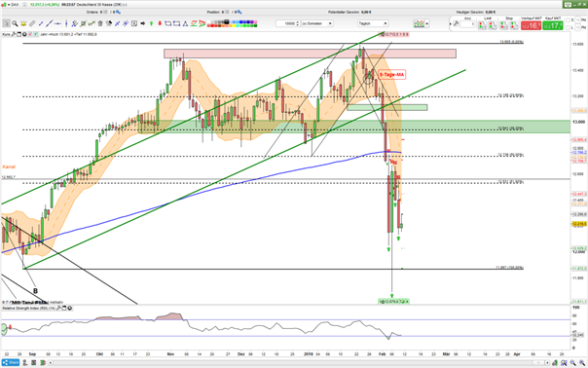Screen dimensions: 588x368
Task: Click the RSI panel window icon
Action: [63, 308]
